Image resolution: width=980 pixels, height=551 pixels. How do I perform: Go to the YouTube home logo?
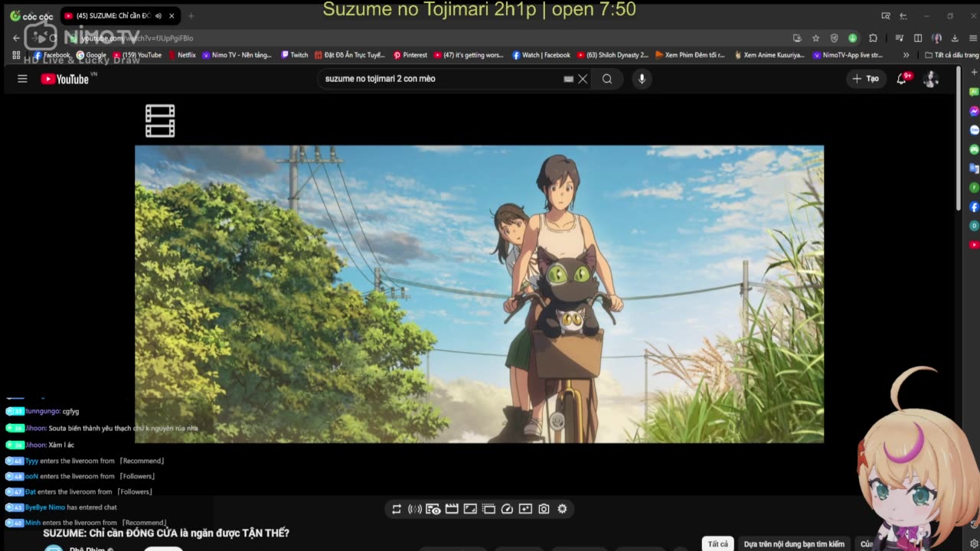65,79
